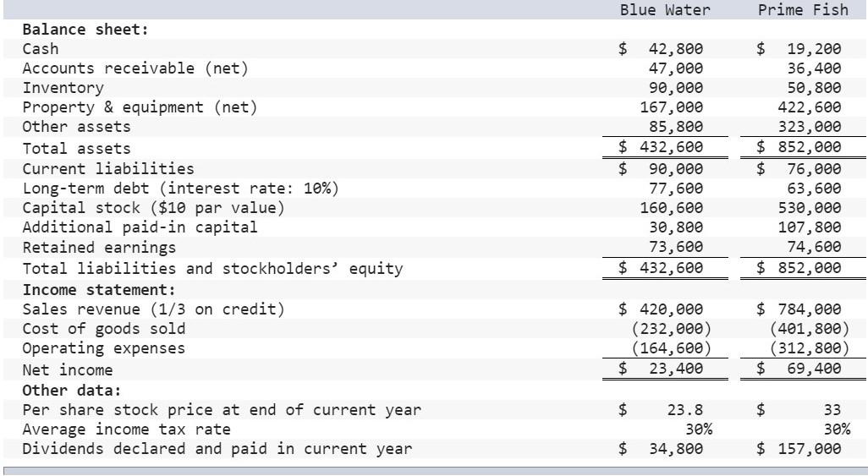The height and width of the screenshot is (476, 868).
Task: Select Prime Fish other assets 323,000
Action: 810,126
